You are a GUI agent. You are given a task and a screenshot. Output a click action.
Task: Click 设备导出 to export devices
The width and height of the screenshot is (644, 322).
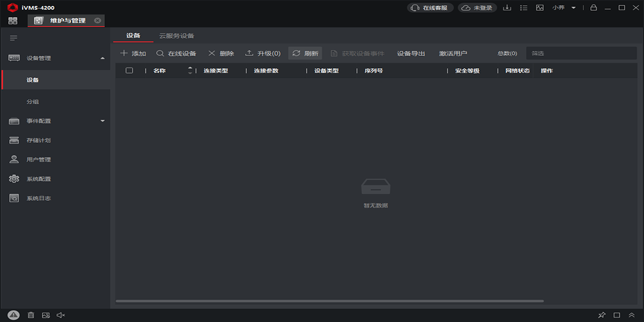click(411, 53)
